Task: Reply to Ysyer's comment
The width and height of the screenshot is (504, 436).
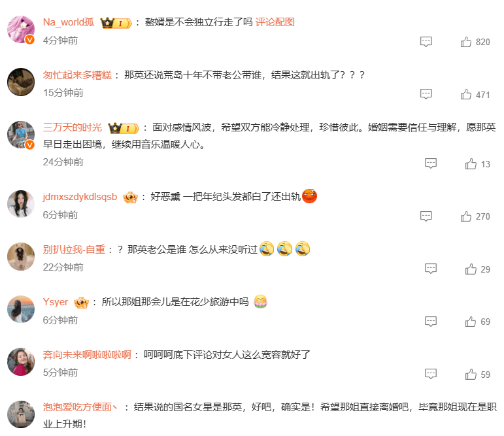Action: pos(431,321)
